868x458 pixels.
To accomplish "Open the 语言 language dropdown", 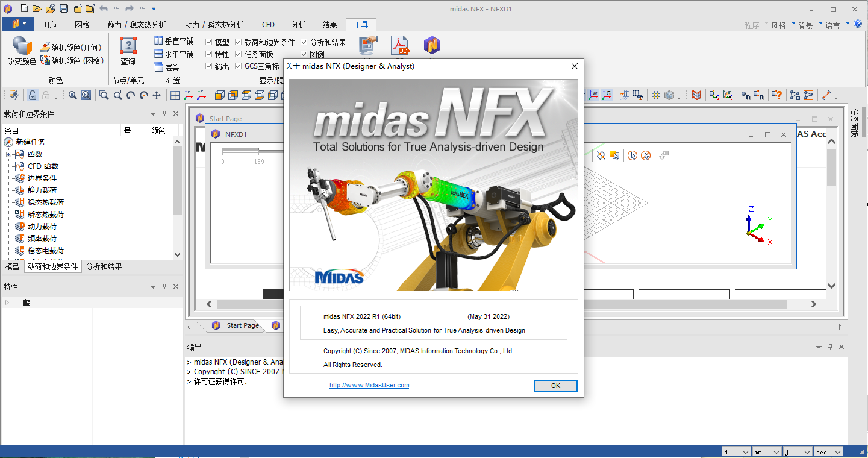I will click(836, 25).
